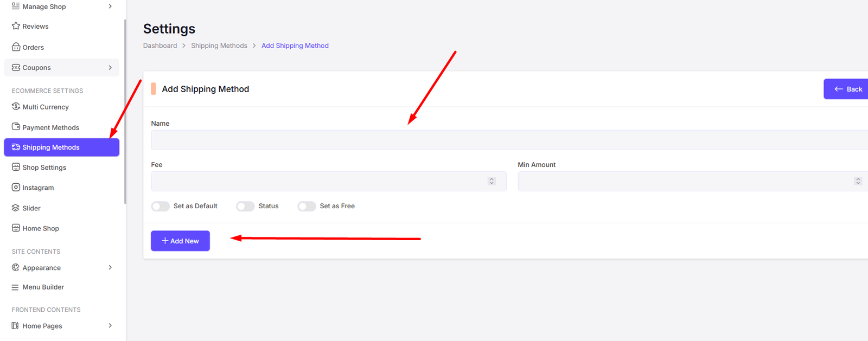Image resolution: width=868 pixels, height=341 pixels.
Task: Expand the Home Pages chevron
Action: [x=110, y=326]
